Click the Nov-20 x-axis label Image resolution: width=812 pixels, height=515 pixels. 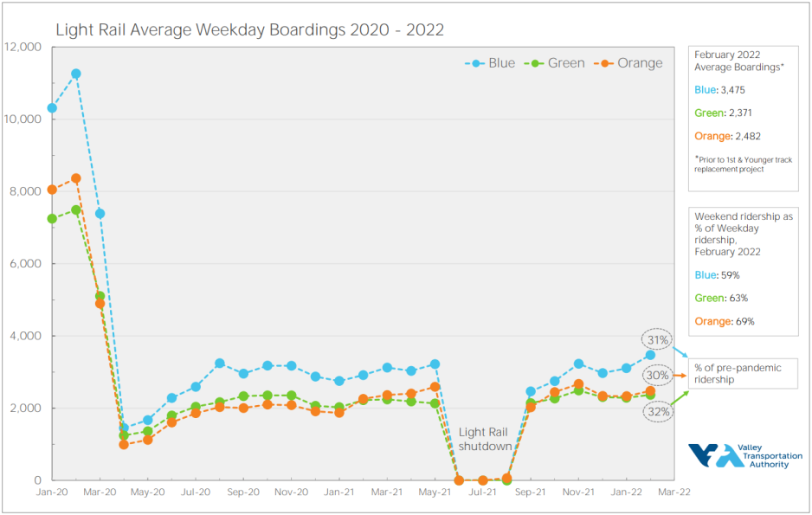pos(292,492)
